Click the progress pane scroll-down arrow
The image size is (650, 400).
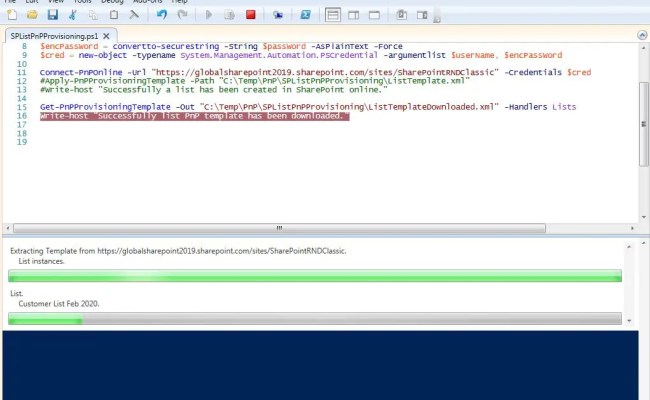tap(629, 321)
